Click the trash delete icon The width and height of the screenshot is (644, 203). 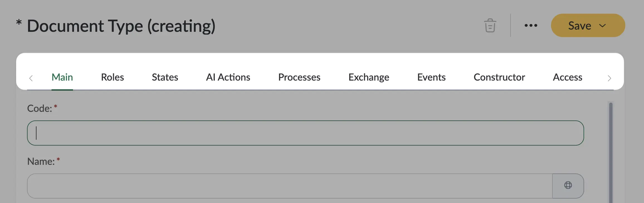point(490,25)
